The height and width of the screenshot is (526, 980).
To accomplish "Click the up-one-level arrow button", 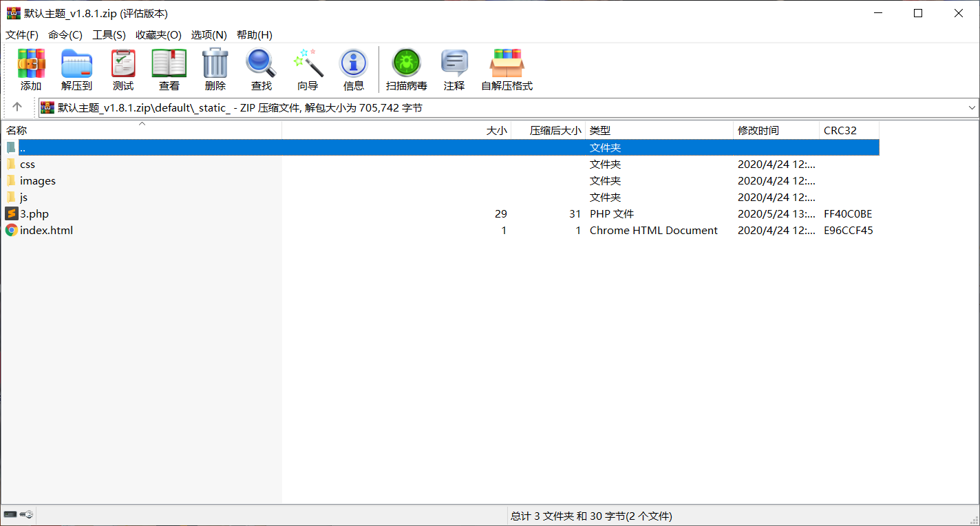I will pos(17,107).
